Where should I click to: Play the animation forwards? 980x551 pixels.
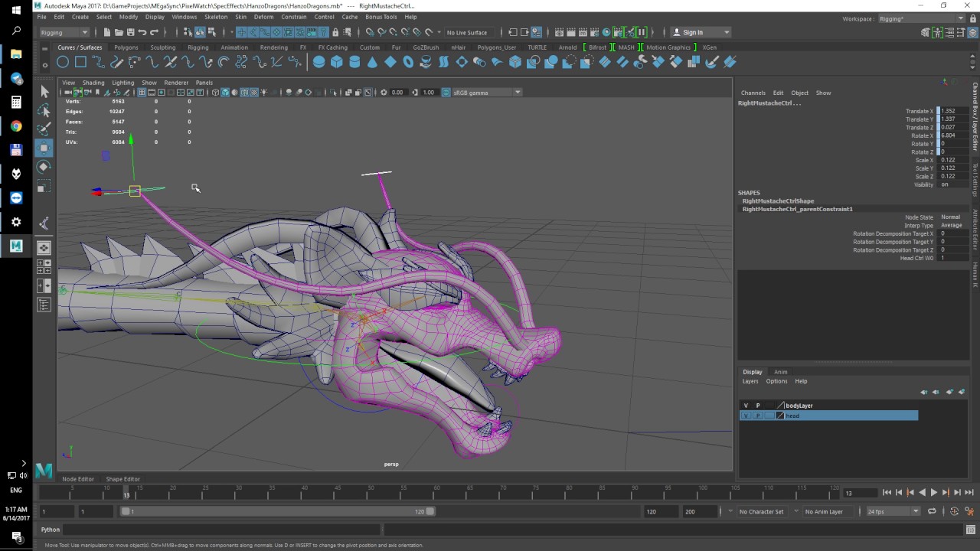tap(933, 493)
